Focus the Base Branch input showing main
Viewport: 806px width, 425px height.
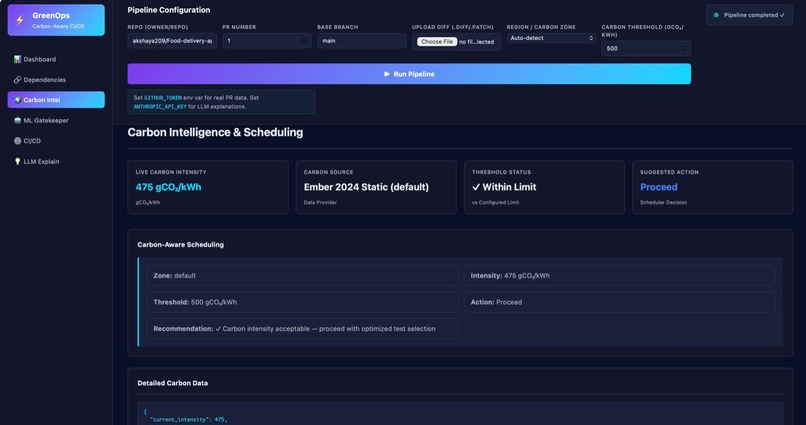click(362, 41)
